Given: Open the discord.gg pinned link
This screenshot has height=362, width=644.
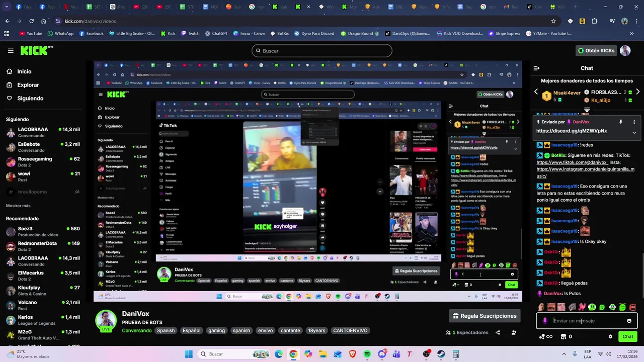Looking at the screenshot, I should tap(572, 131).
